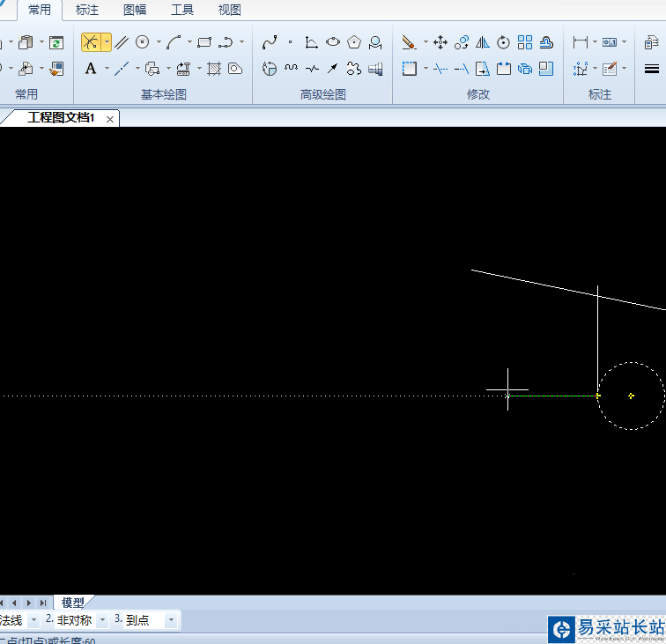Select the 模型 sheet tab
Screen dimensions: 666x644
point(73,603)
